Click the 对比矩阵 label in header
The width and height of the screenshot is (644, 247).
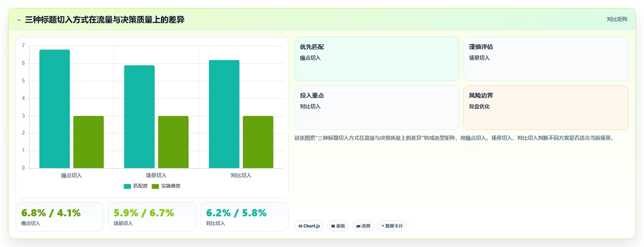[617, 19]
